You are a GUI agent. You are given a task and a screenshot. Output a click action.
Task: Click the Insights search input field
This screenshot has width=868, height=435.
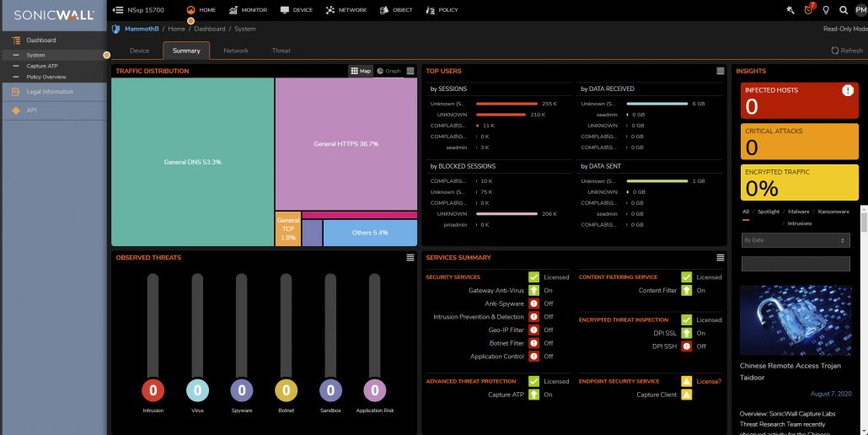point(796,264)
